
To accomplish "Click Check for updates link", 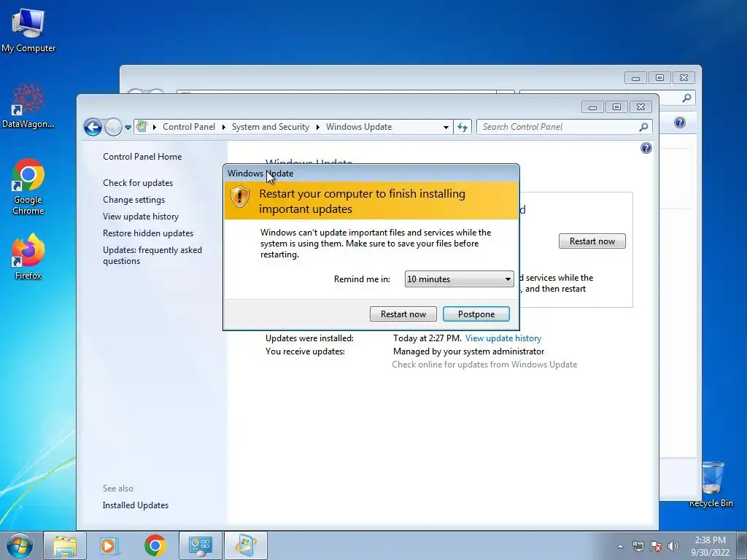I will [138, 183].
